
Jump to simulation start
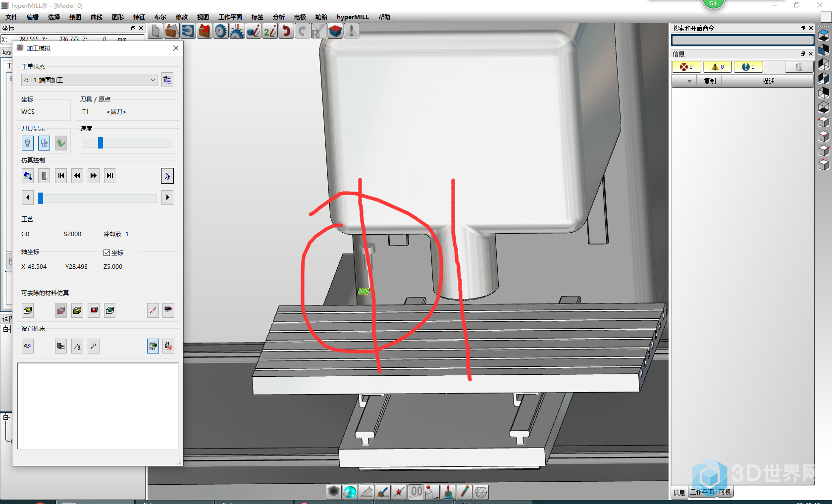pyautogui.click(x=61, y=176)
